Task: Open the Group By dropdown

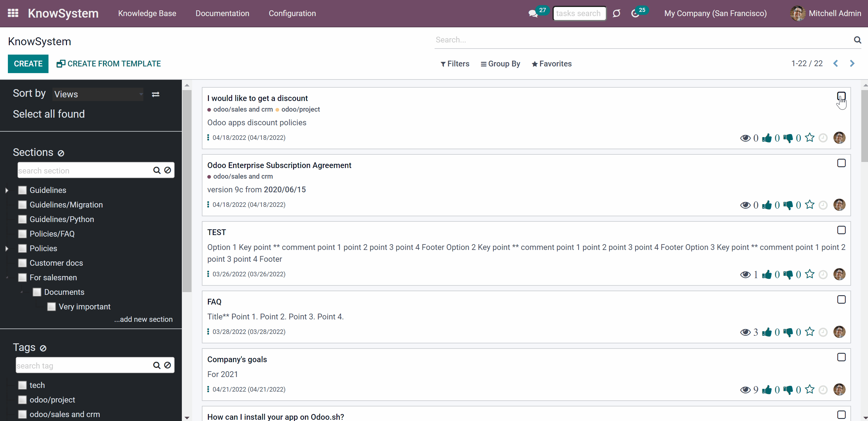Action: [x=500, y=64]
